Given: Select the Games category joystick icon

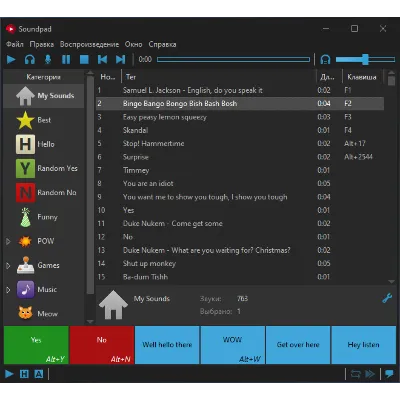Looking at the screenshot, I should click(x=25, y=265).
